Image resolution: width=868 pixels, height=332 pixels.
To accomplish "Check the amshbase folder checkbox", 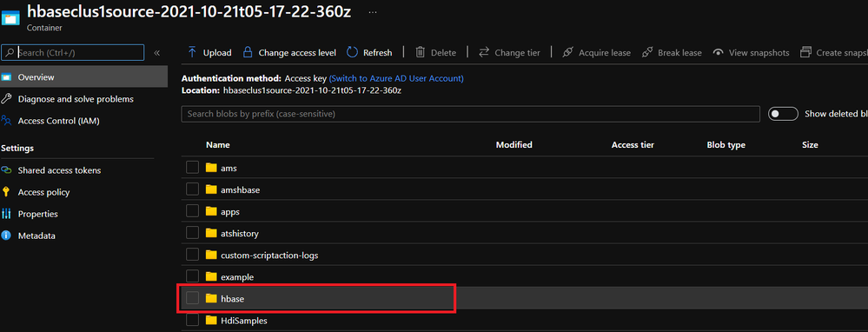I will (192, 189).
